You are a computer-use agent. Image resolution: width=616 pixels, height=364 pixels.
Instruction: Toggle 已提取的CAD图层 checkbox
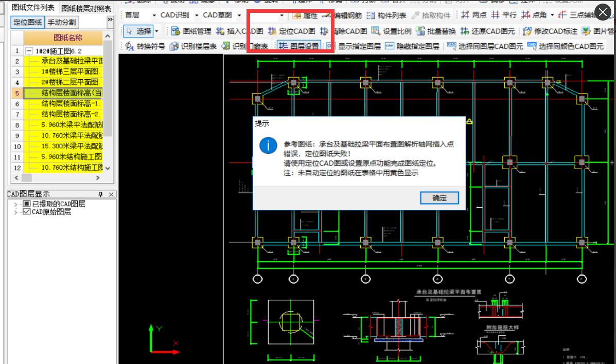27,204
